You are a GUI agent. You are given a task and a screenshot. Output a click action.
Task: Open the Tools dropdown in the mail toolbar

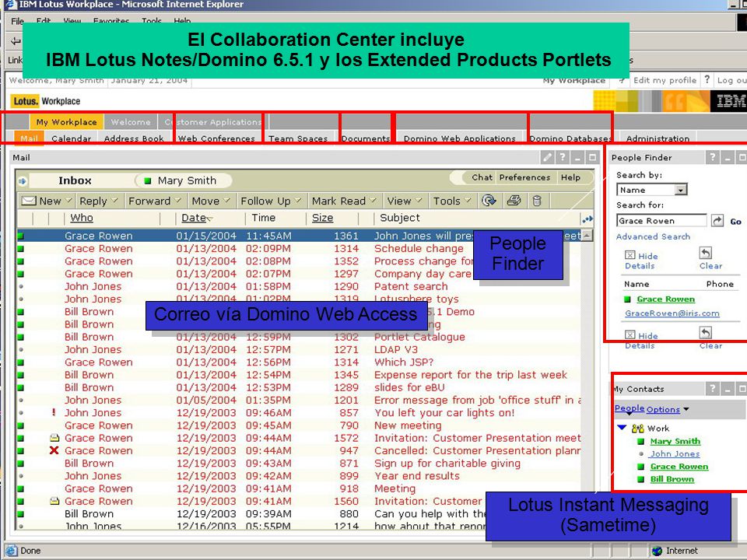[468, 201]
